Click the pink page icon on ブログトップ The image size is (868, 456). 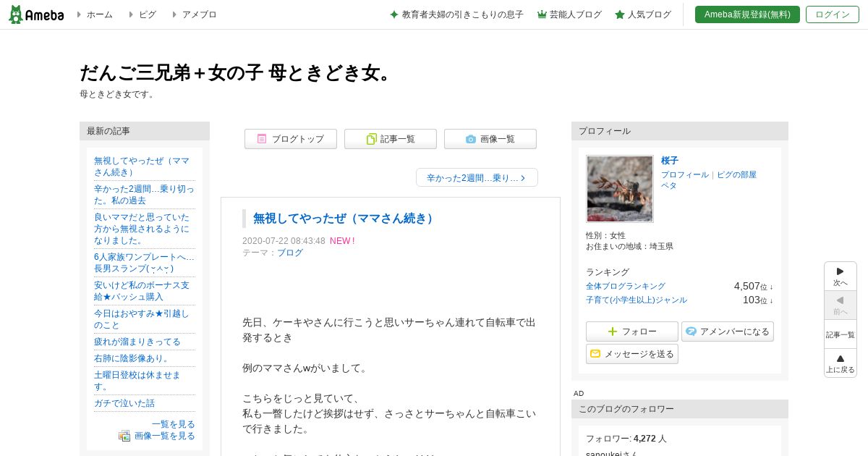tap(262, 139)
